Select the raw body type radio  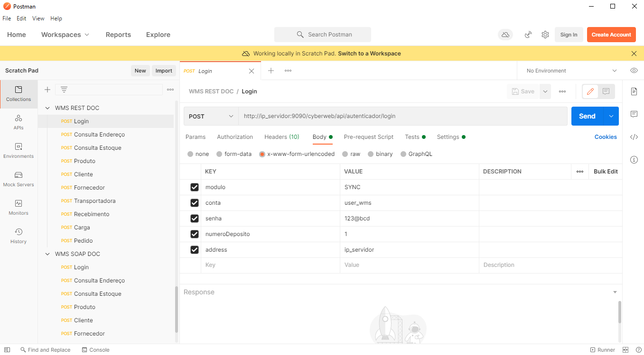pyautogui.click(x=345, y=154)
